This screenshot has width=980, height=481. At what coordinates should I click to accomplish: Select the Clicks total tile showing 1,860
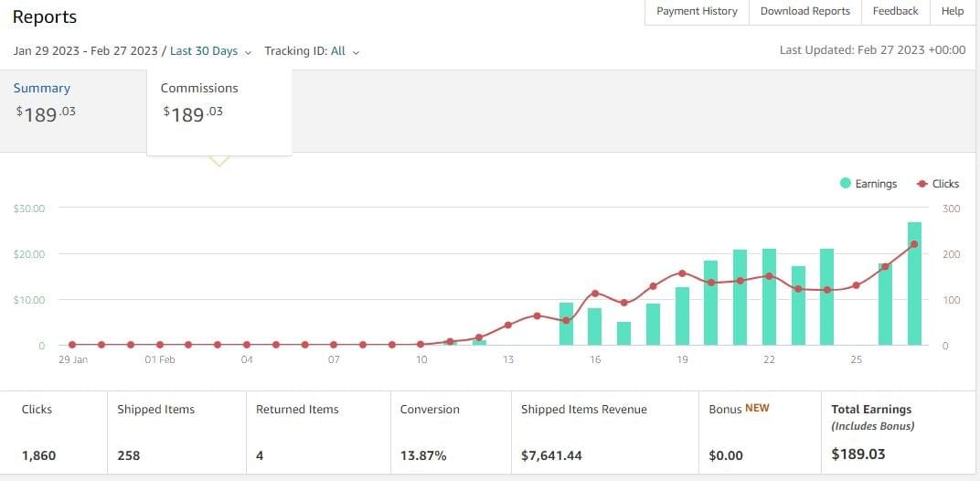click(x=52, y=433)
